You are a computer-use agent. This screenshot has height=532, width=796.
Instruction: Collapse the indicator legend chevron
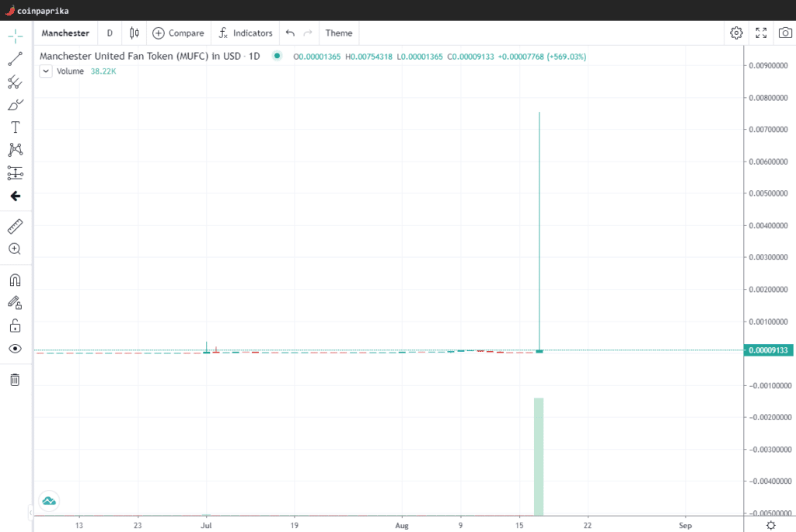click(x=46, y=71)
